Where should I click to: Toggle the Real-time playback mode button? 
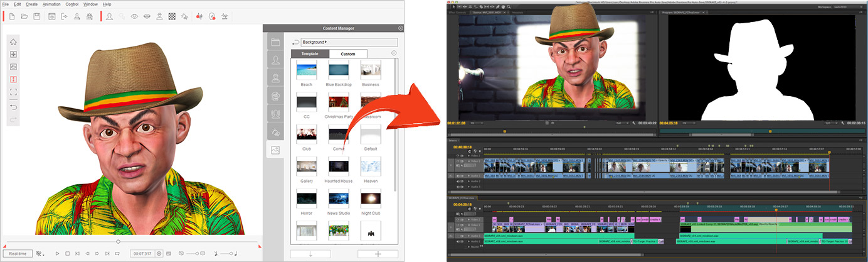point(17,254)
